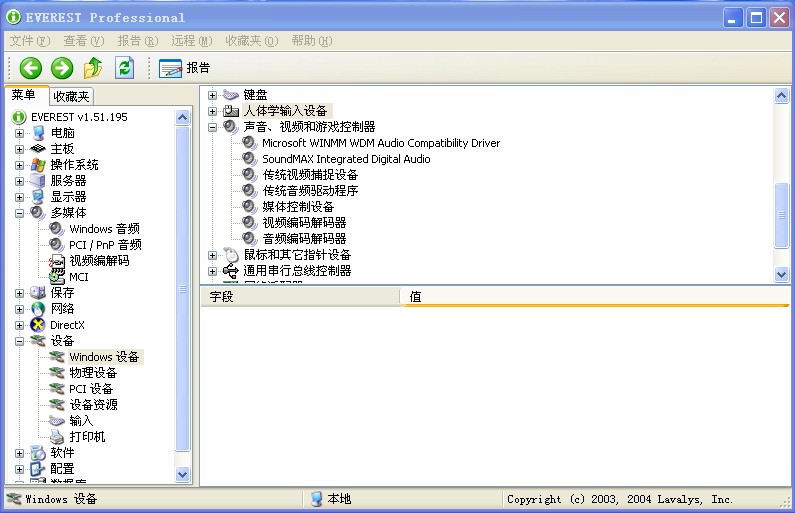Click the 键盘 keyboard device icon in the right pane
This screenshot has width=795, height=513.
[x=231, y=95]
